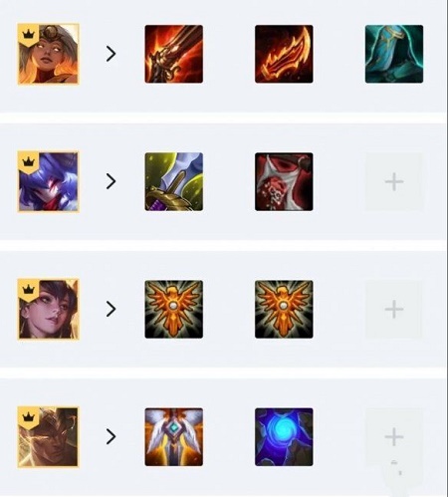
Task: Expand the chevron beside golden armored champion
Action: click(111, 436)
